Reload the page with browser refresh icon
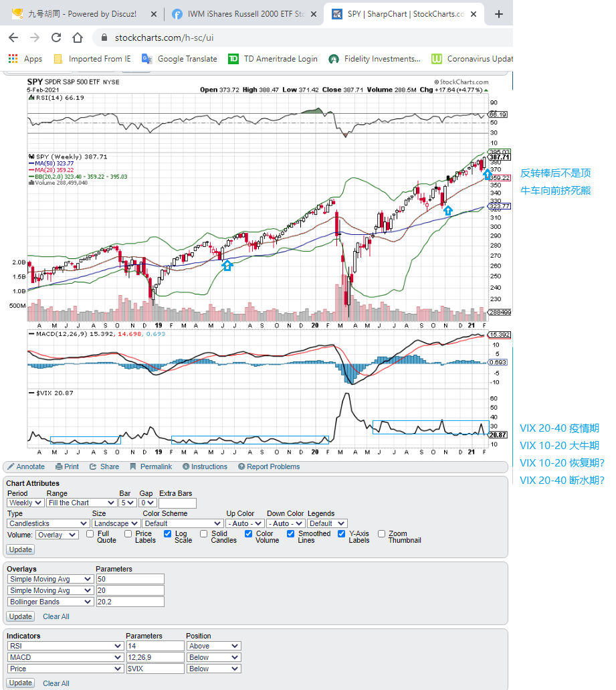Viewport: 616px width, 690px height. coord(56,38)
